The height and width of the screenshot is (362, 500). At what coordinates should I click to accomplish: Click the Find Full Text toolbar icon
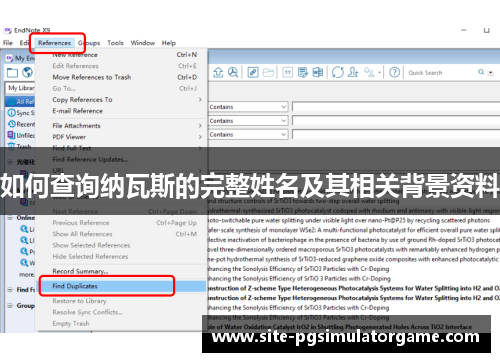click(233, 72)
